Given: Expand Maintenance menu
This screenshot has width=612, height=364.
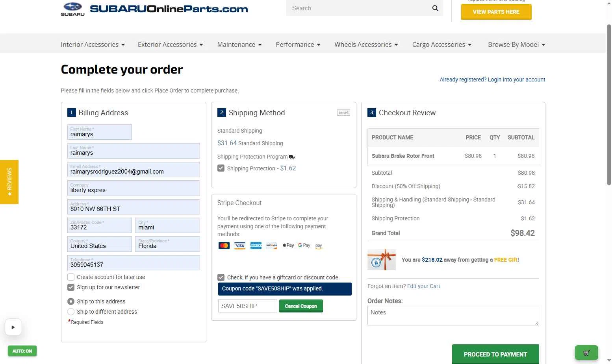Looking at the screenshot, I should pyautogui.click(x=239, y=44).
